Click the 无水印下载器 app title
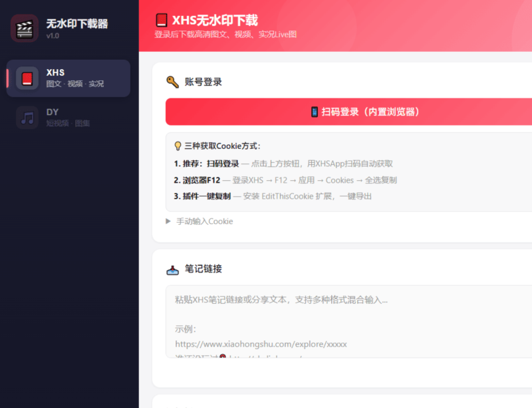Image resolution: width=532 pixels, height=408 pixels. [x=77, y=24]
